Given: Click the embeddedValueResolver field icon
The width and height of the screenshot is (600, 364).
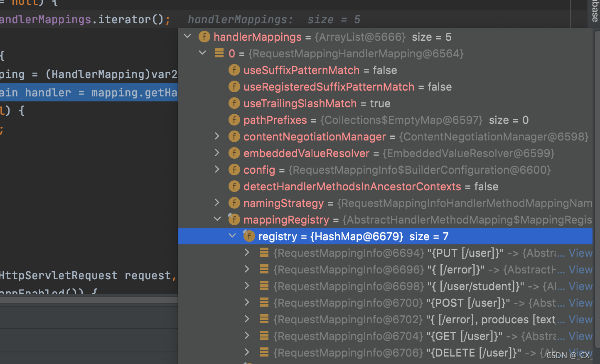Looking at the screenshot, I should click(x=234, y=153).
